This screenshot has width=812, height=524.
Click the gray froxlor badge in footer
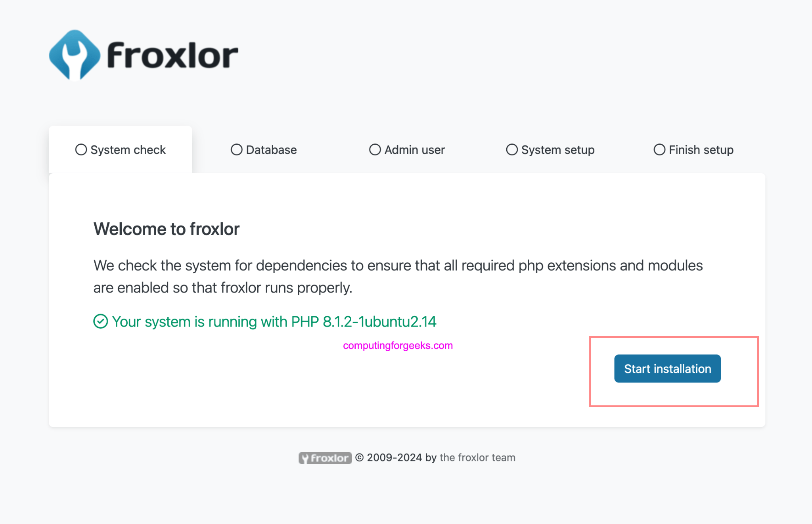pos(325,458)
